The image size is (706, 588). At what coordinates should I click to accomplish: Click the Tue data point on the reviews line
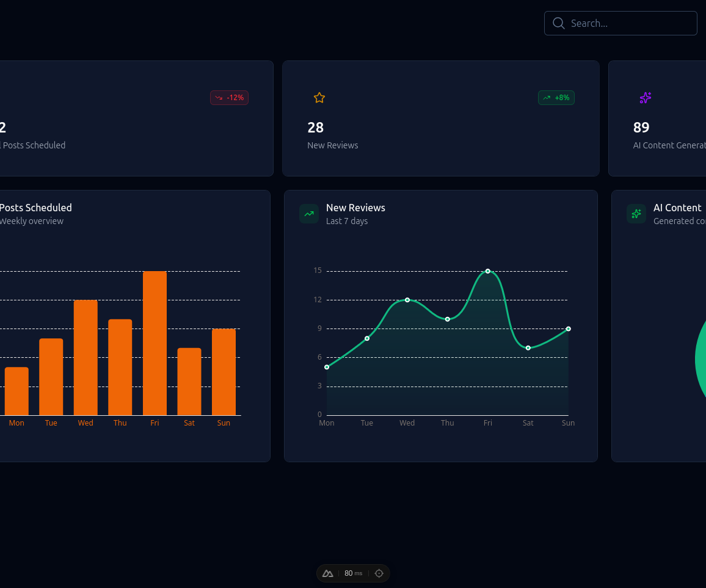coord(367,338)
